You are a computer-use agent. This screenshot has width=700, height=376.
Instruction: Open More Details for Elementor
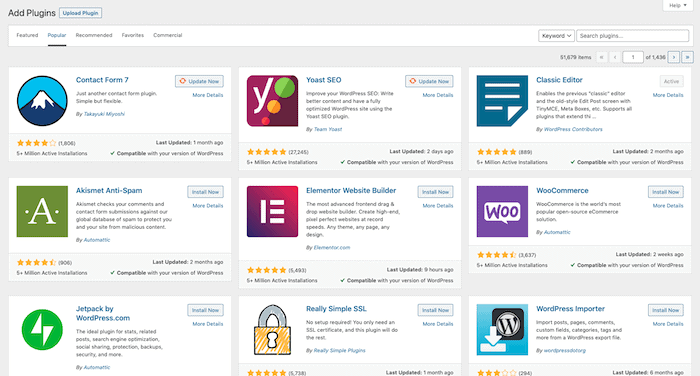[438, 206]
